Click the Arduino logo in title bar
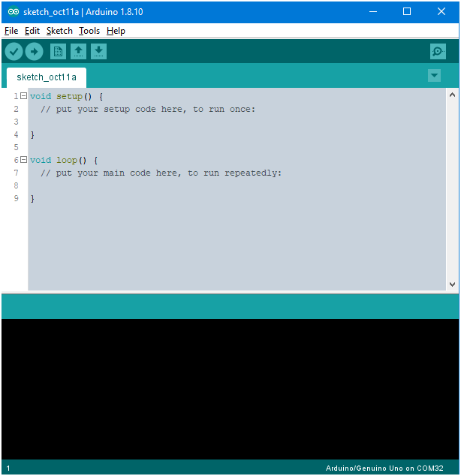This screenshot has width=461, height=476. point(14,11)
